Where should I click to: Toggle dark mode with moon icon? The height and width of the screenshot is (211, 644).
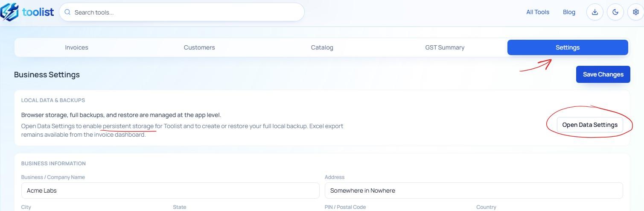615,12
